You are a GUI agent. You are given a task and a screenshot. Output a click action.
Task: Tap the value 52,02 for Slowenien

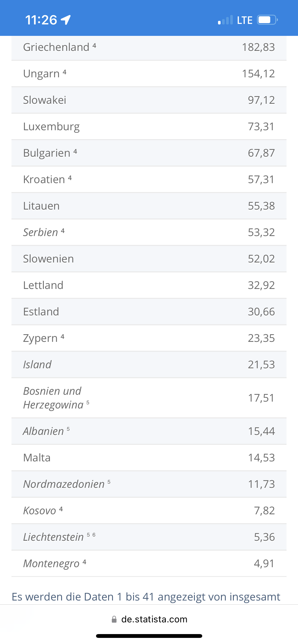pyautogui.click(x=261, y=259)
